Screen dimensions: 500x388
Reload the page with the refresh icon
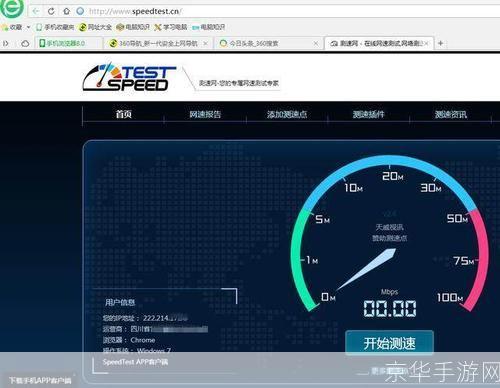(51, 11)
